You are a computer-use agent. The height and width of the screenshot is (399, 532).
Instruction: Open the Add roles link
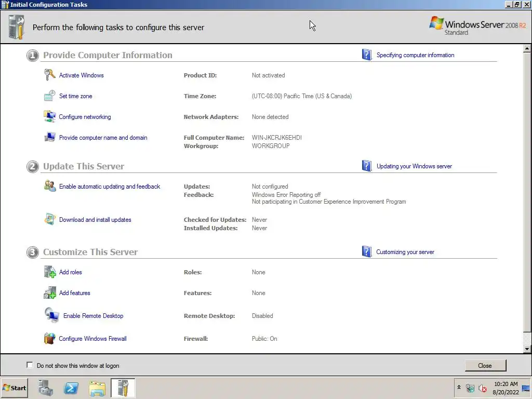coord(71,272)
